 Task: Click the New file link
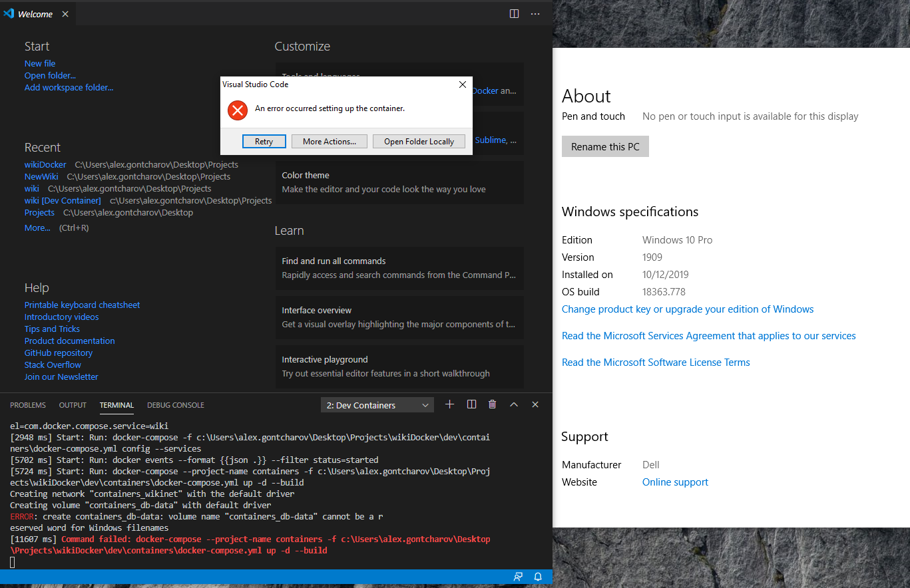pos(40,64)
